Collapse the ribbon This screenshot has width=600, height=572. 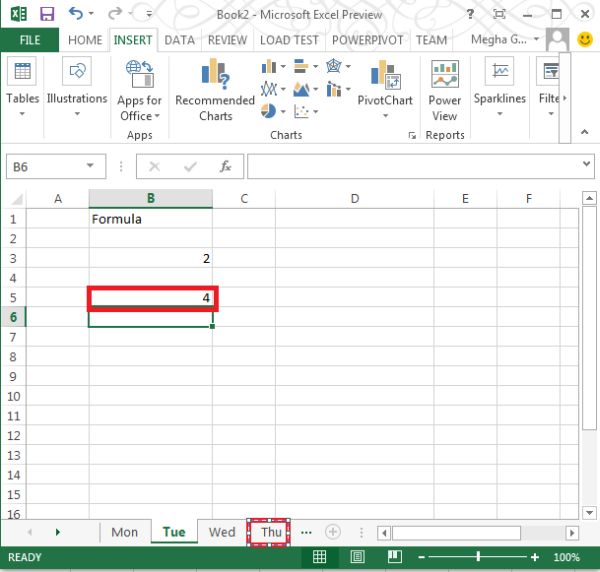pyautogui.click(x=584, y=132)
